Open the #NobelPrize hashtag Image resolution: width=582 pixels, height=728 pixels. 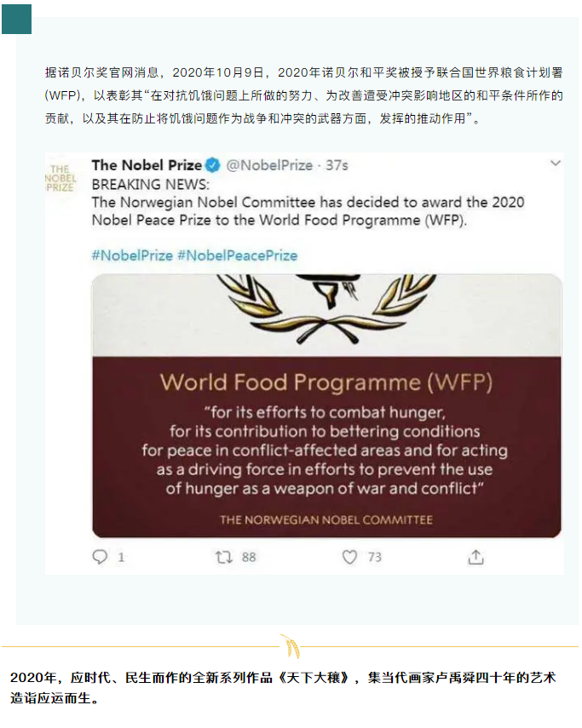[x=132, y=255]
